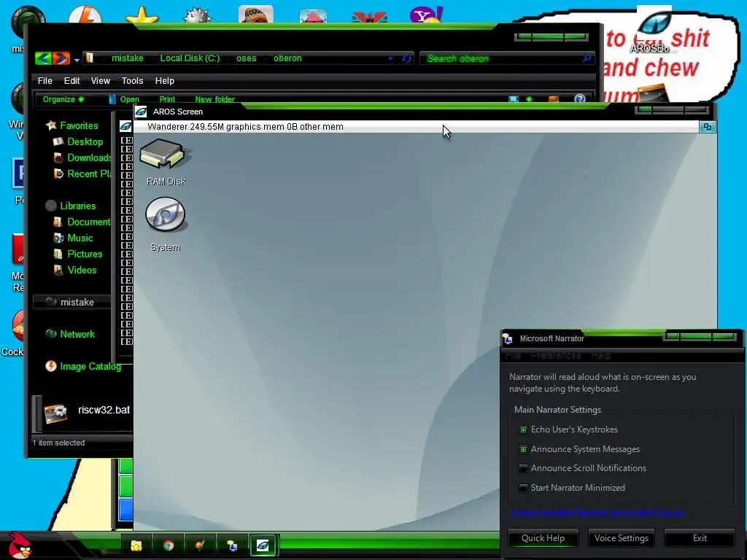Screen dimensions: 747x560
Task: Open Narrator Voice Settings
Action: pos(622,538)
